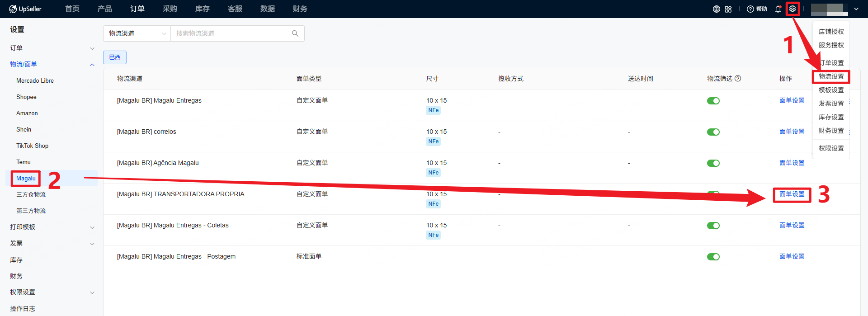
Task: Open the 物流渠道 search type dropdown
Action: pyautogui.click(x=137, y=33)
